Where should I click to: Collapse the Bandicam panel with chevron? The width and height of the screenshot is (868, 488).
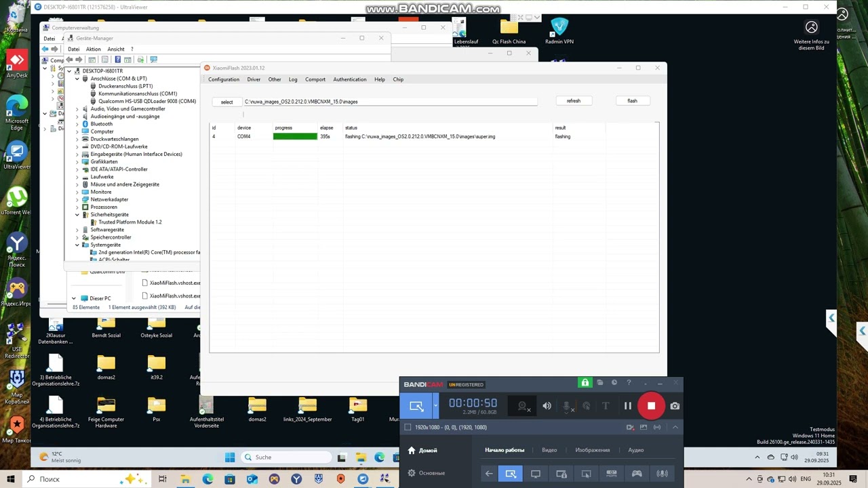point(675,427)
